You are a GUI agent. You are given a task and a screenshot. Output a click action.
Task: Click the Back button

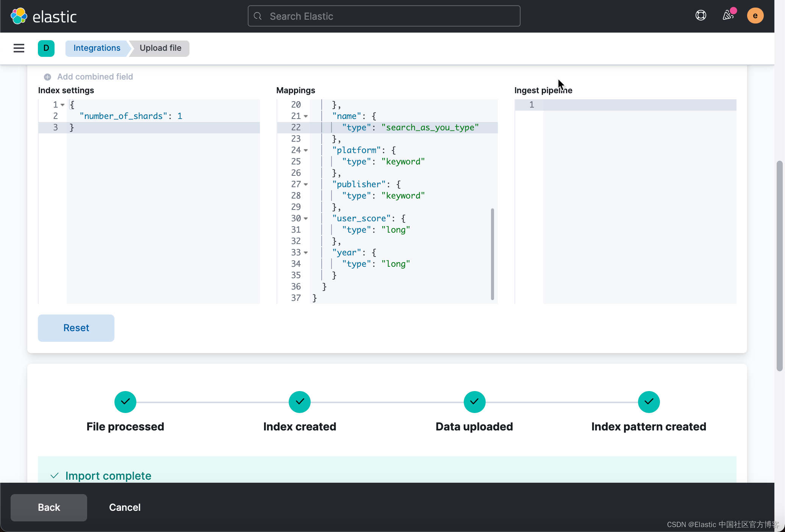49,507
